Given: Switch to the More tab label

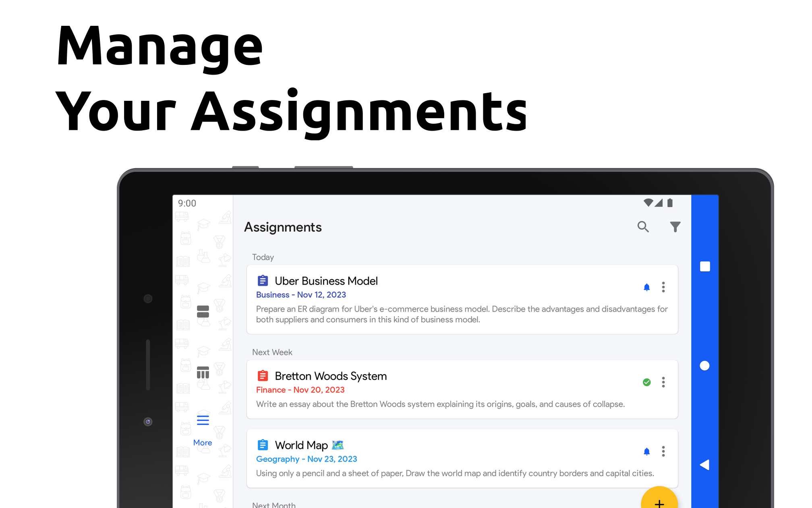Looking at the screenshot, I should coord(203,443).
